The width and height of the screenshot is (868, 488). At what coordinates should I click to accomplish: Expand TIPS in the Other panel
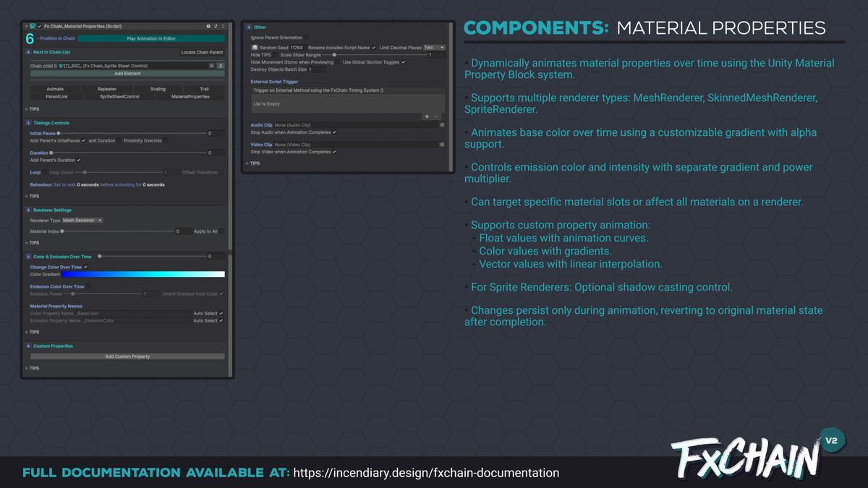click(253, 163)
